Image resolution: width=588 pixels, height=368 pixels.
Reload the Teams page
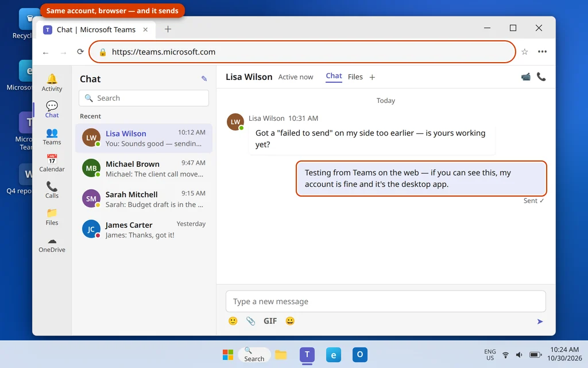coord(80,52)
